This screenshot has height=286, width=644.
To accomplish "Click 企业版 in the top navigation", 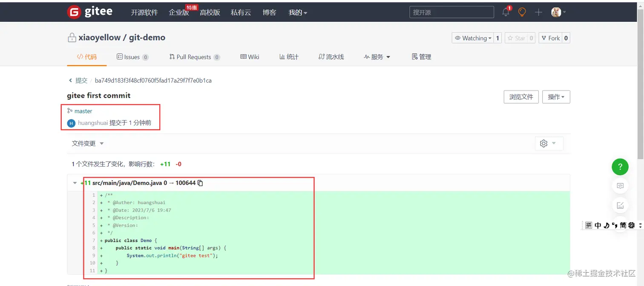I will tap(179, 12).
